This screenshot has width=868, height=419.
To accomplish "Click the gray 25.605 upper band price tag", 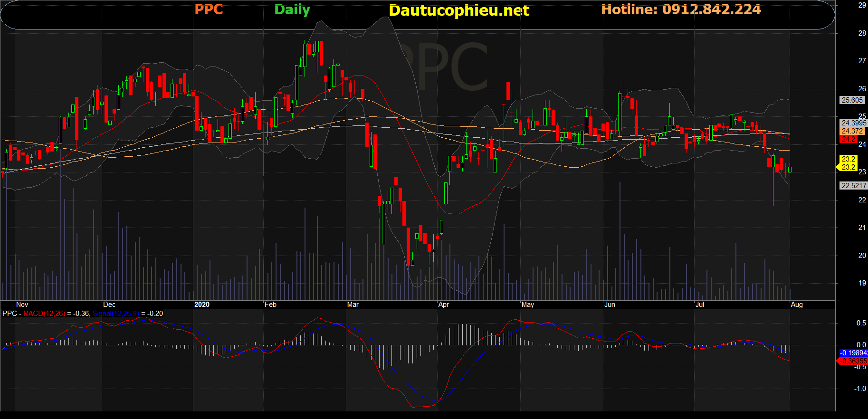I will coord(851,100).
